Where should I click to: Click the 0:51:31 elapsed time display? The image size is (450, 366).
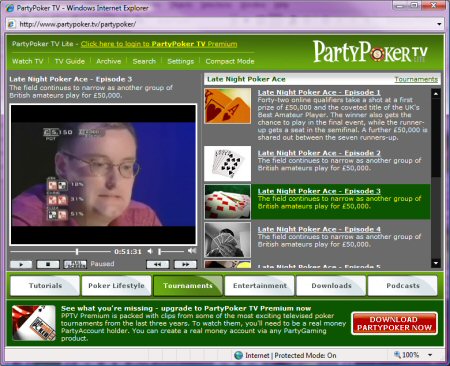click(x=128, y=251)
